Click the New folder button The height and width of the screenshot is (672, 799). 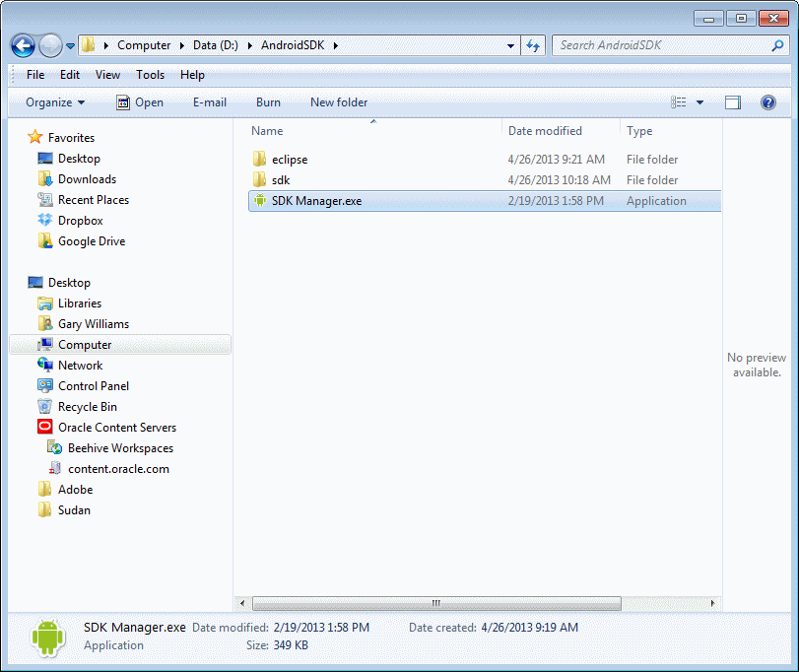click(x=339, y=102)
